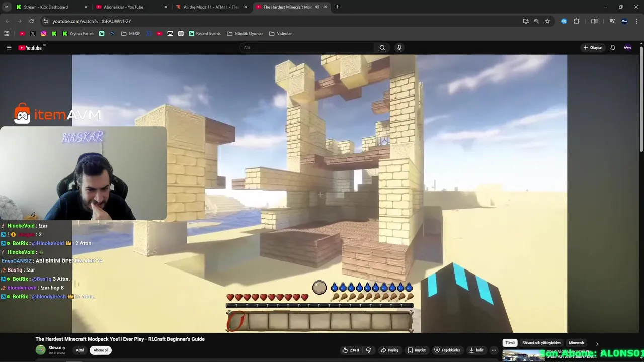The height and width of the screenshot is (362, 644).
Task: Click the Katıl join button
Action: (x=79, y=350)
